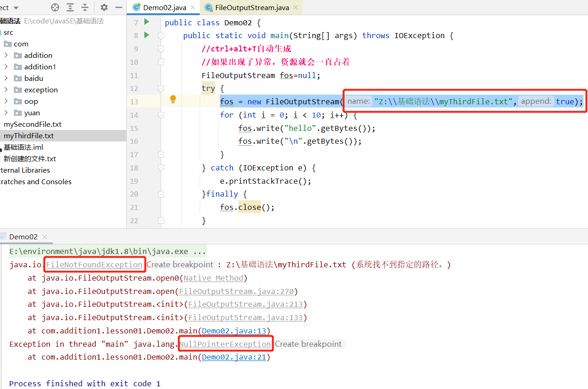Select 基础语法.iml file in project tree
The width and height of the screenshot is (588, 389).
pos(23,147)
